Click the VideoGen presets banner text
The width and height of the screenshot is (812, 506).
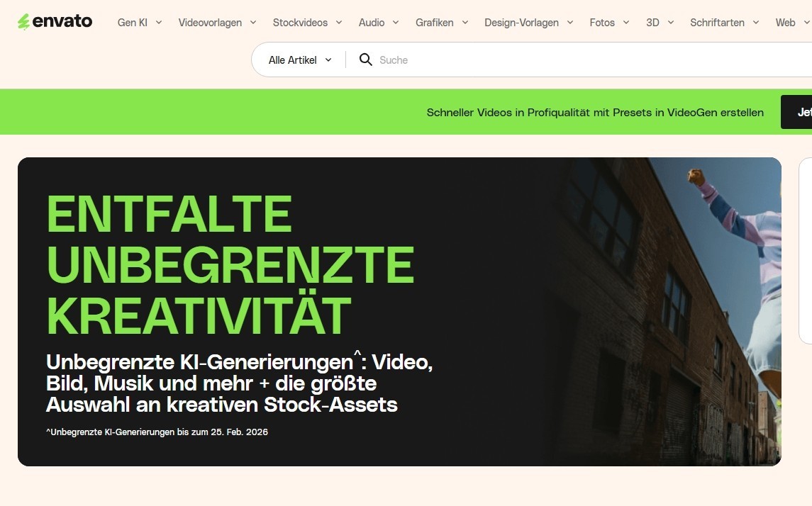point(595,113)
